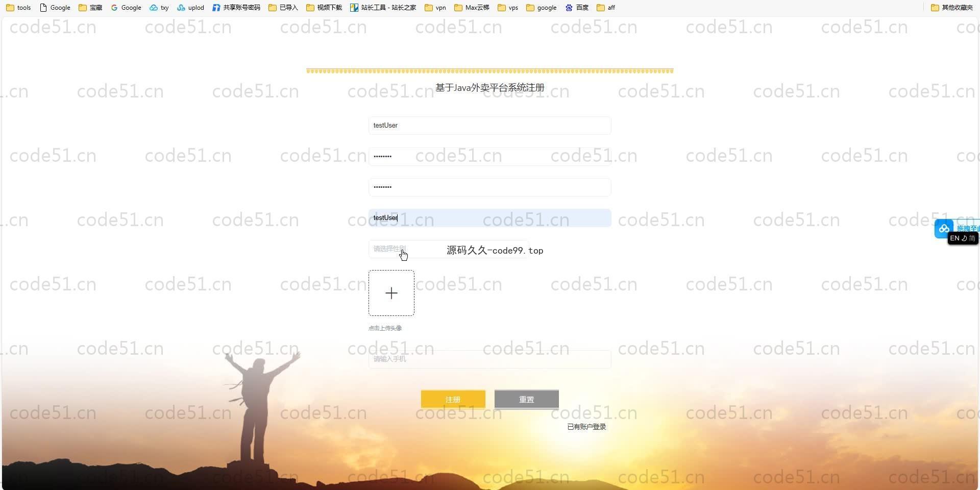Image resolution: width=980 pixels, height=490 pixels.
Task: Open the 宝藏 bookmark folder
Action: pos(90,8)
